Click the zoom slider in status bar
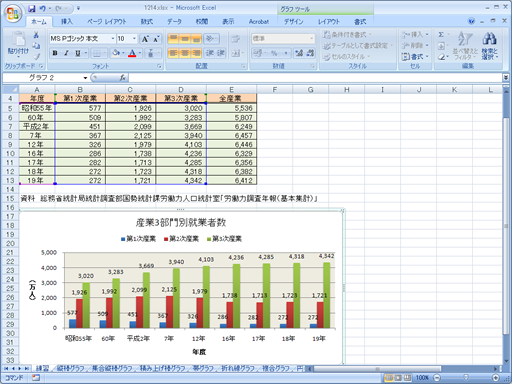512x384 pixels. click(466, 378)
